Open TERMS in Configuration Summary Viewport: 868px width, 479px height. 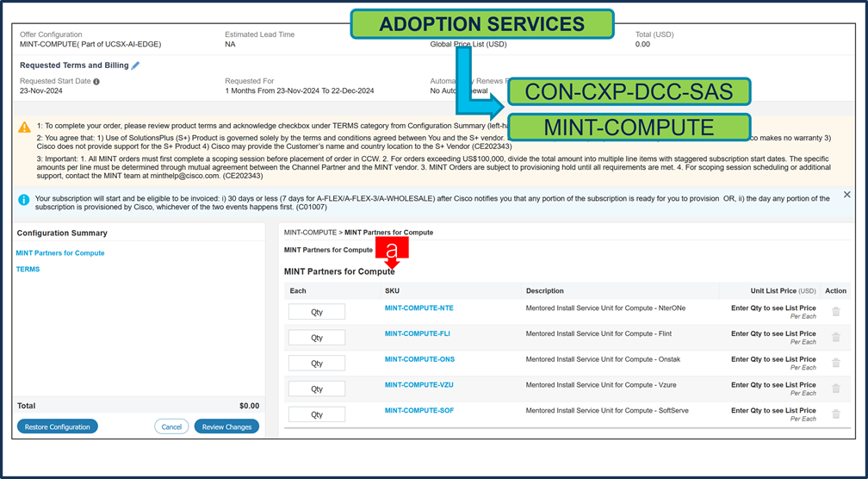28,269
